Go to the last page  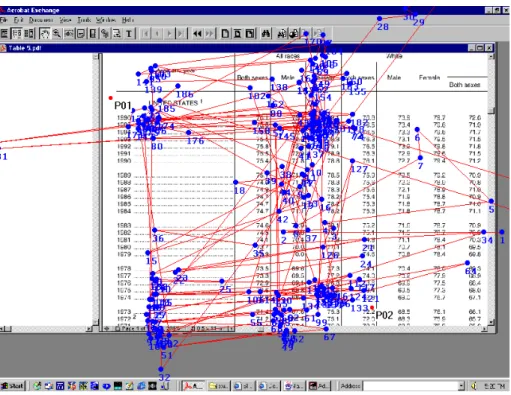tap(181, 34)
